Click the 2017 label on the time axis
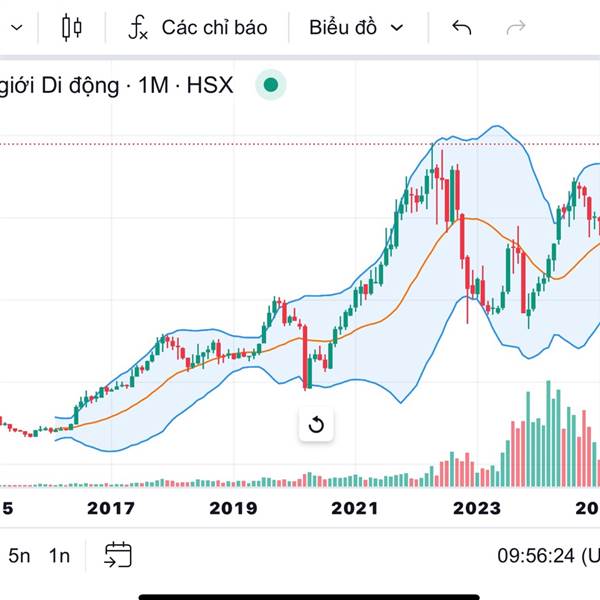600x600 pixels. pos(110,508)
